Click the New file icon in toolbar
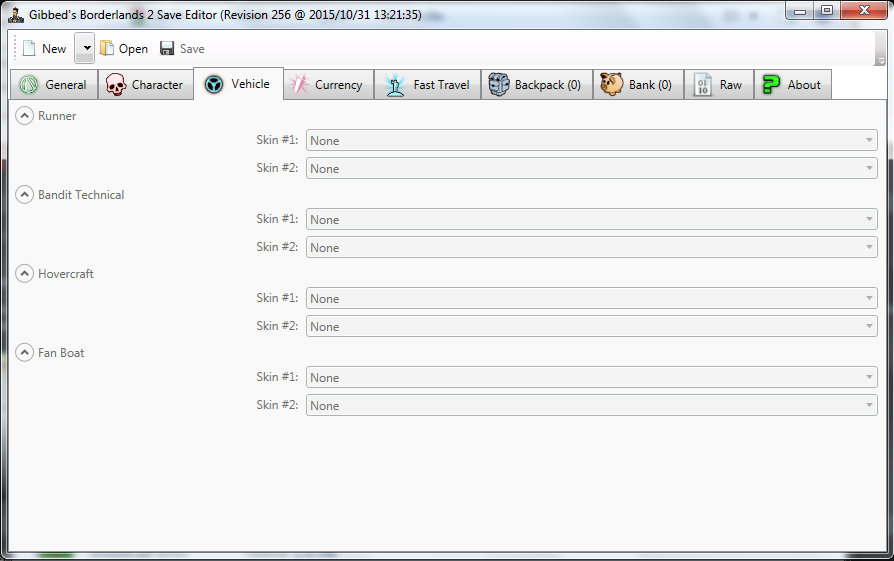Screen dimensions: 894x561 tap(29, 48)
